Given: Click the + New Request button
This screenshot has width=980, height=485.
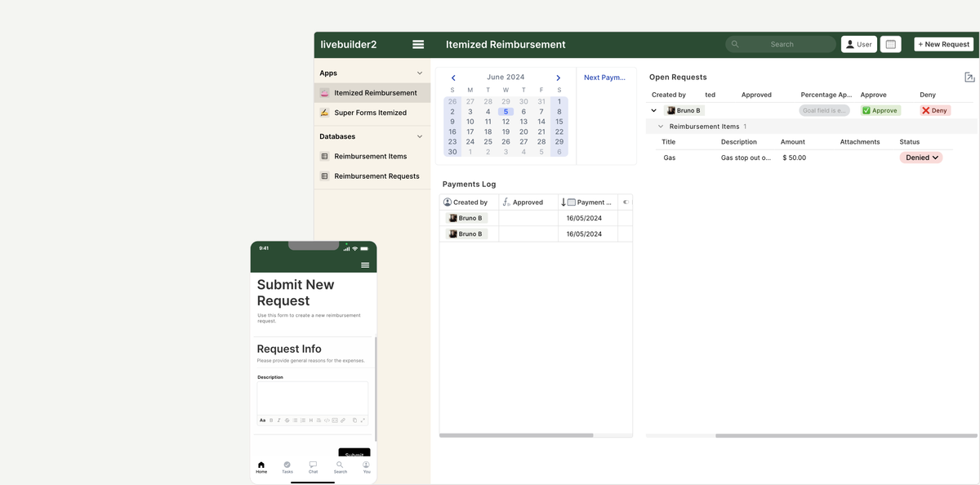Looking at the screenshot, I should [x=943, y=43].
